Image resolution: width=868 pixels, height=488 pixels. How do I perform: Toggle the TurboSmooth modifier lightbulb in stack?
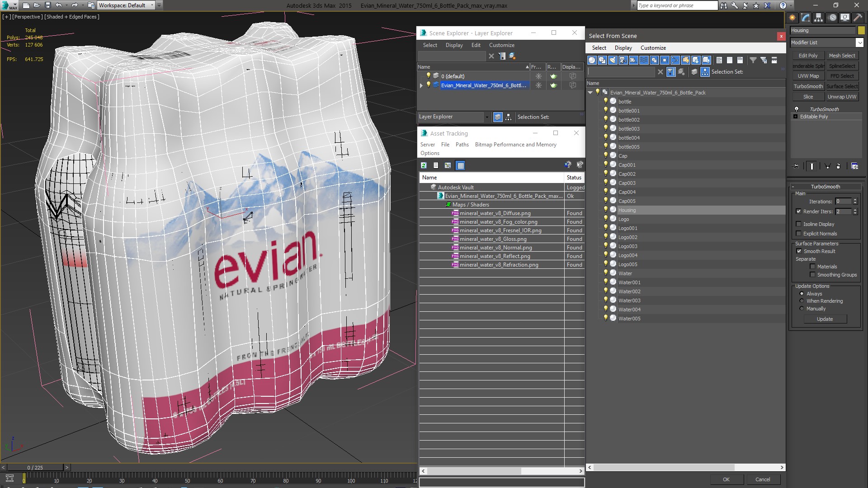pos(797,109)
